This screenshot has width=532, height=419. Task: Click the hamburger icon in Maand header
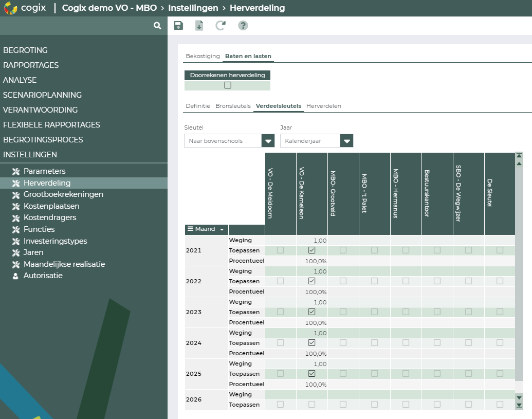pos(190,229)
